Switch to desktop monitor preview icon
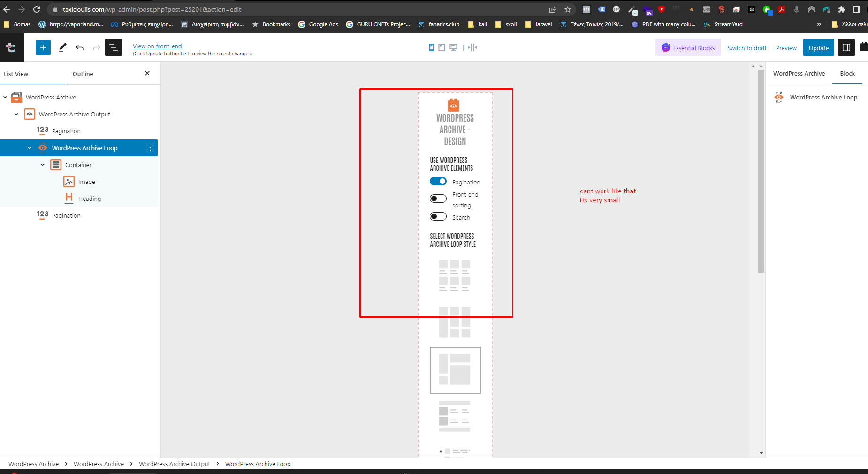This screenshot has height=474, width=868. (x=453, y=47)
